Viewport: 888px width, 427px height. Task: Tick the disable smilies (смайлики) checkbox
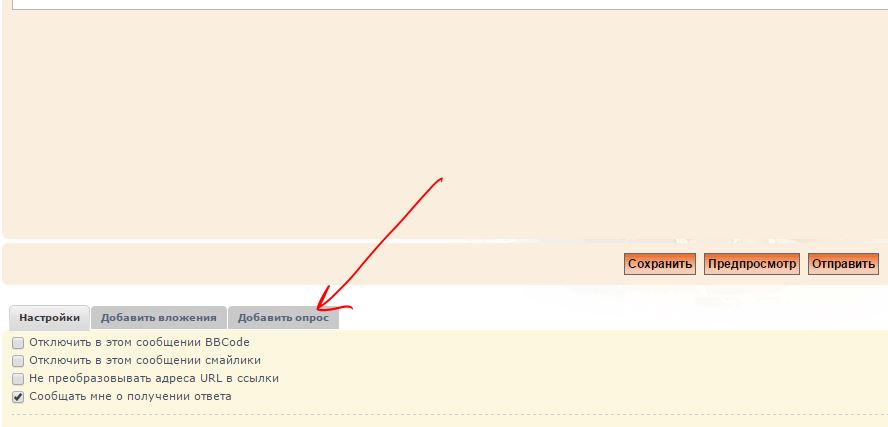coord(18,361)
